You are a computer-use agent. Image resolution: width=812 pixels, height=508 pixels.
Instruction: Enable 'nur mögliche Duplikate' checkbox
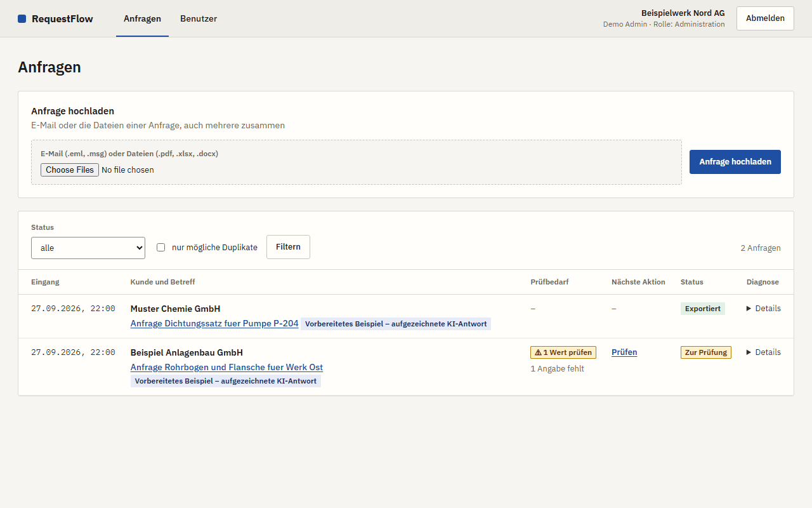click(161, 248)
